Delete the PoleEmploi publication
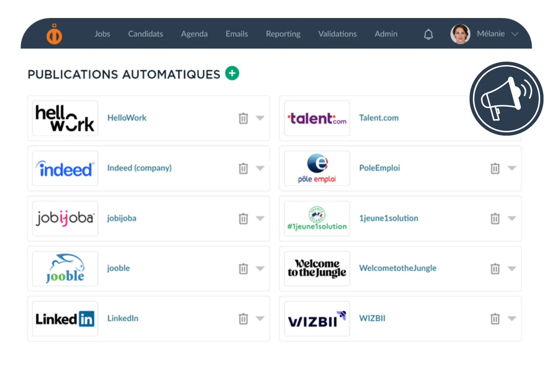Image resolution: width=553 pixels, height=392 pixels. (495, 168)
